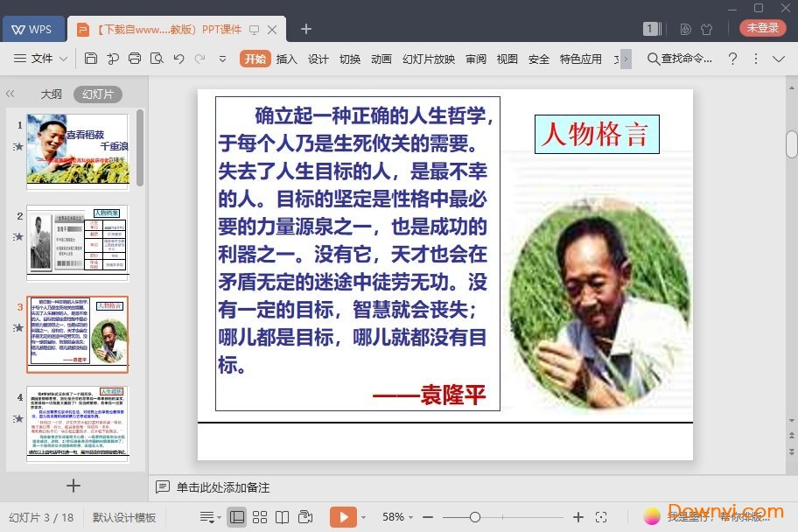Open new tab with plus button
Screen dimensions: 798x532
pyautogui.click(x=306, y=29)
